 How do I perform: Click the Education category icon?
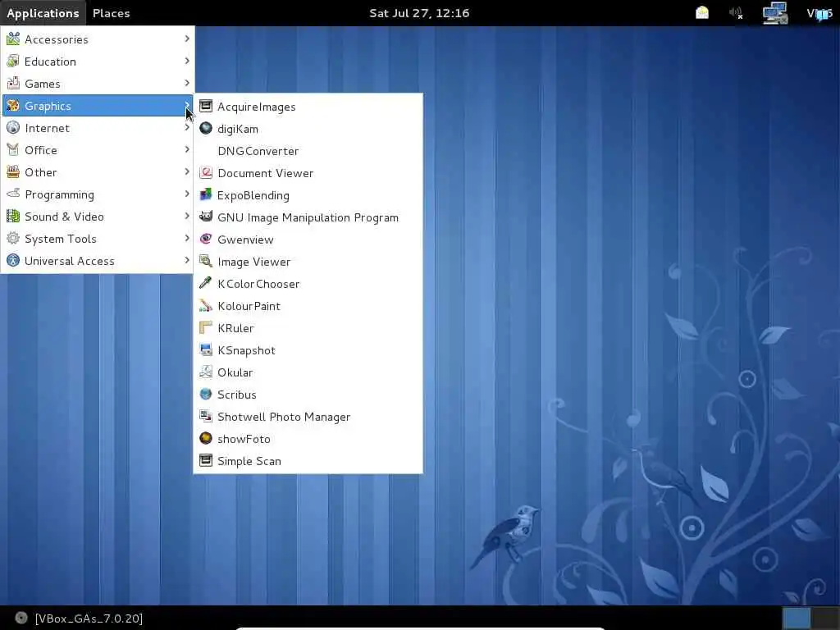click(x=13, y=61)
